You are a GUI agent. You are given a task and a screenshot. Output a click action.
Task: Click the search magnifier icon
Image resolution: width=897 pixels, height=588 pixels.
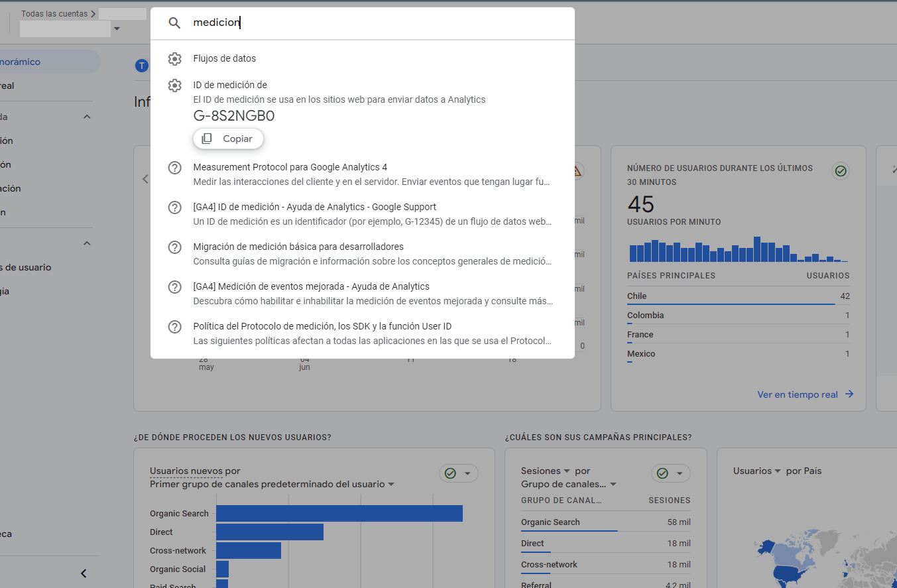pos(174,23)
